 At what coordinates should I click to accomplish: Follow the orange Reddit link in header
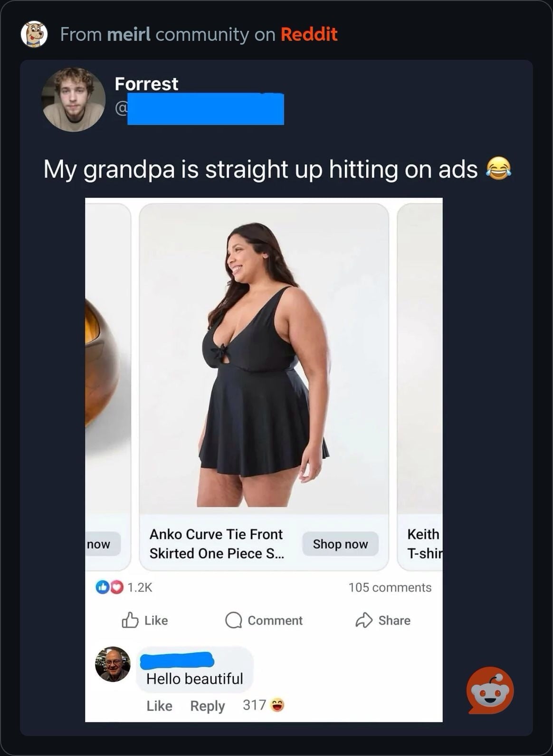coord(309,34)
